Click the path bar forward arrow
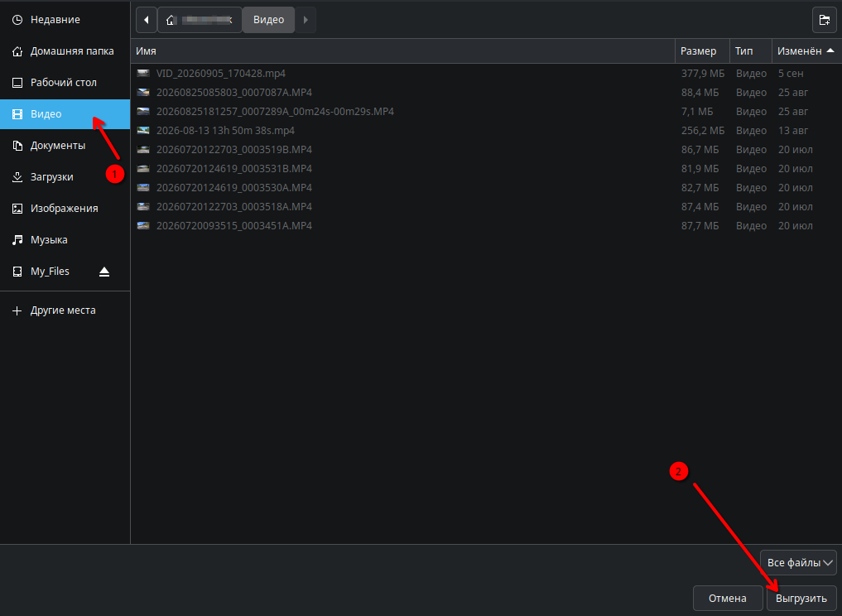Viewport: 842px width, 616px height. coord(306,20)
